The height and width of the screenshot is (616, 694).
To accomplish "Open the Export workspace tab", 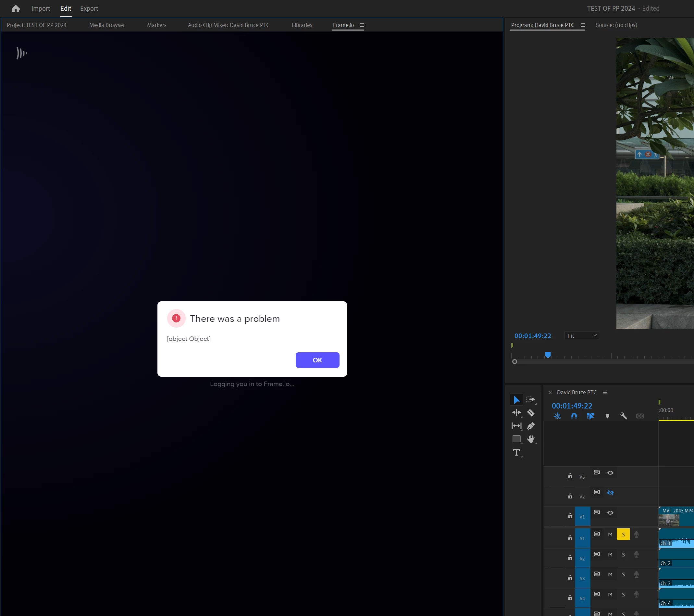I will tap(89, 8).
